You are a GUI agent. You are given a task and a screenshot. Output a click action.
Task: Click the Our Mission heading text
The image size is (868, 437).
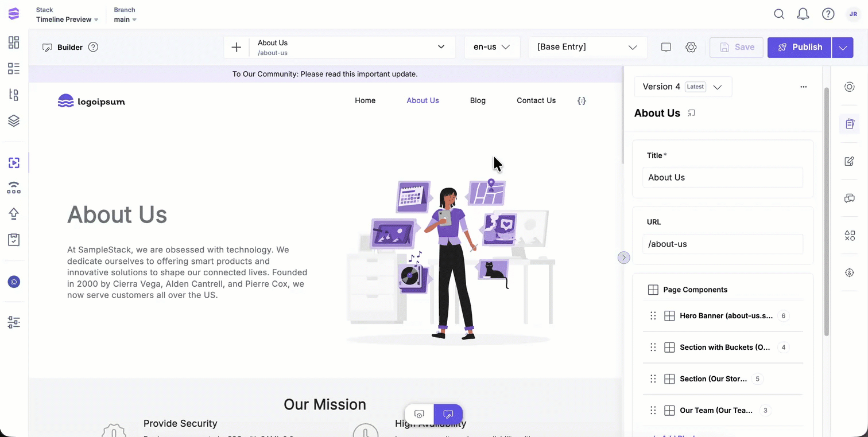(x=325, y=404)
